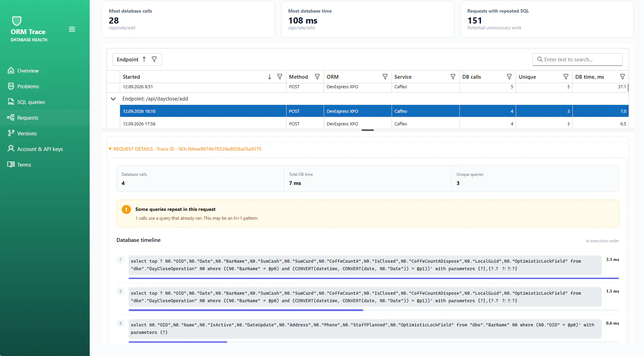The height and width of the screenshot is (356, 644).
Task: Collapse the /api/dayclose/add endpoint group
Action: point(113,99)
